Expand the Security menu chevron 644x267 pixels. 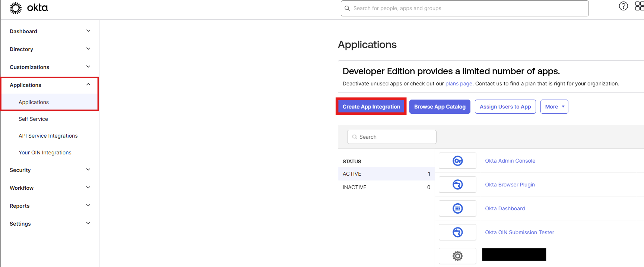tap(88, 170)
